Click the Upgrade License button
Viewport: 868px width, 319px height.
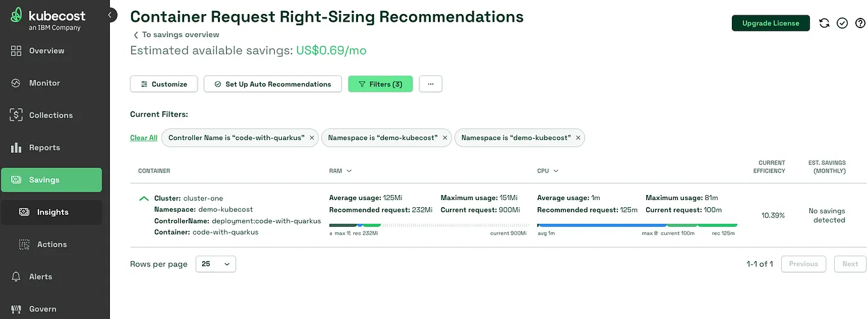pyautogui.click(x=770, y=23)
